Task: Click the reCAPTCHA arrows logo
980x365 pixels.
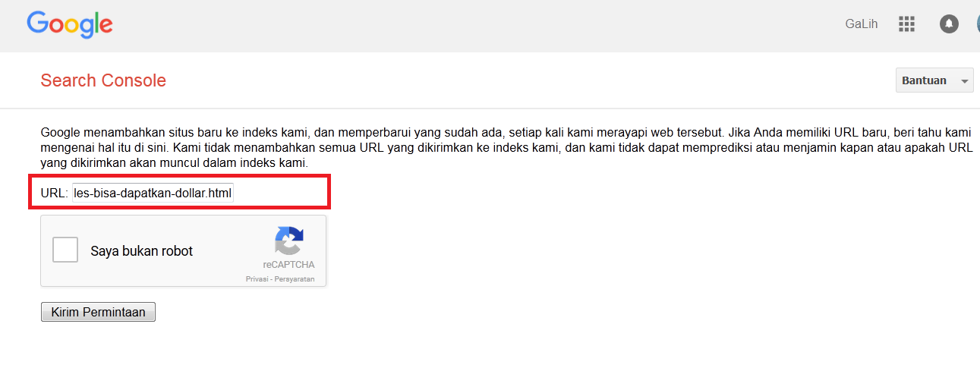Action: tap(288, 241)
